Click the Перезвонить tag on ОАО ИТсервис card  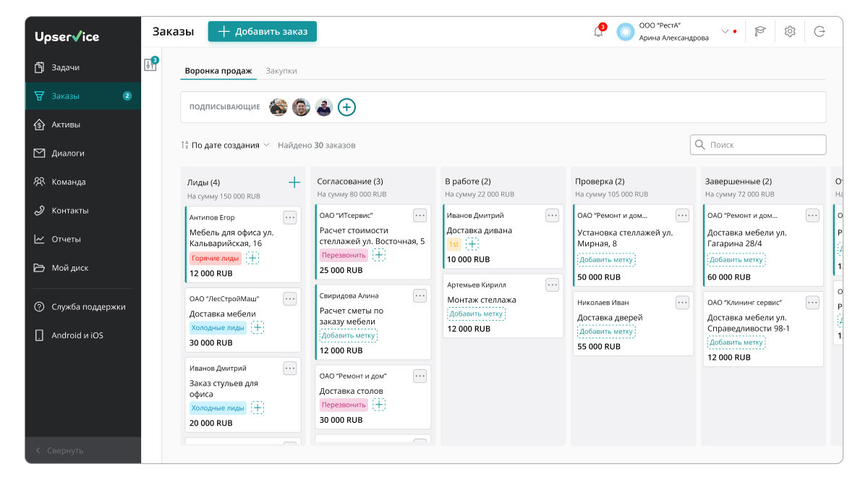tap(344, 255)
